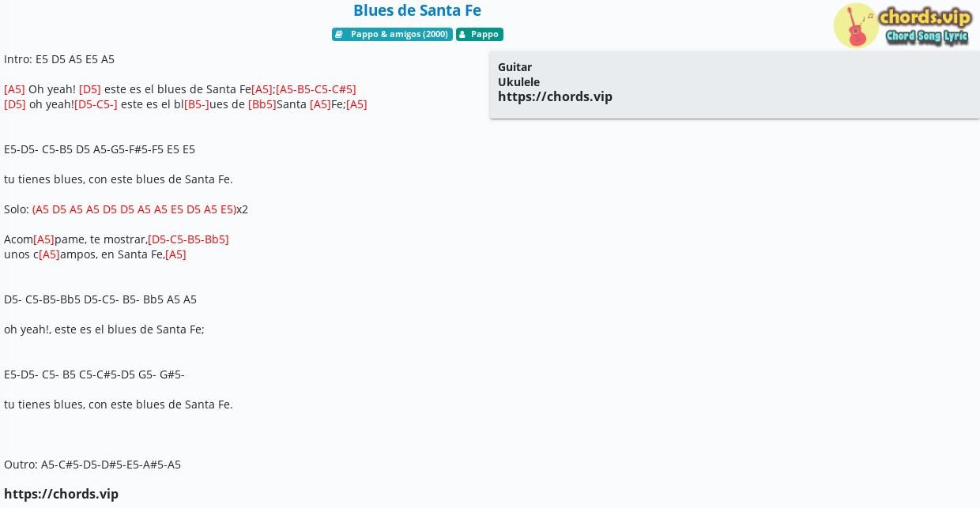Screen dimensions: 980x508
Task: Open the Blues de Santa Fe title link
Action: tap(417, 10)
